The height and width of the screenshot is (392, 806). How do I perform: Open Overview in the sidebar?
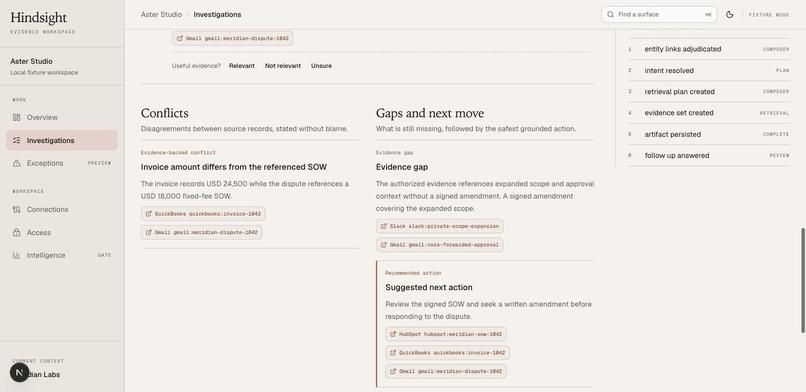click(x=62, y=117)
